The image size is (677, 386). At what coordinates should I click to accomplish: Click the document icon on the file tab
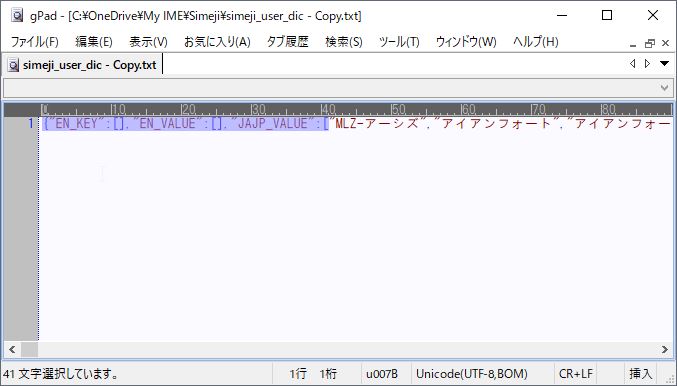coord(14,66)
